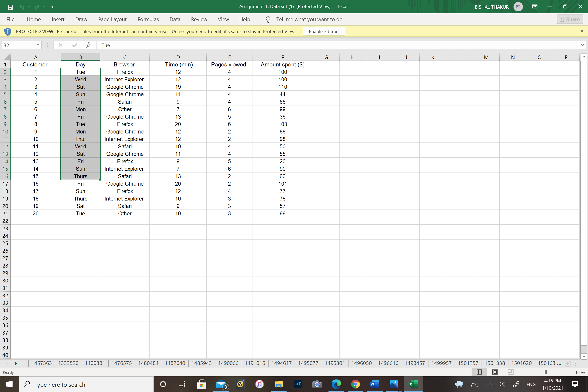Add a new sheet with plus icon
This screenshot has width=588, height=392.
(x=568, y=364)
